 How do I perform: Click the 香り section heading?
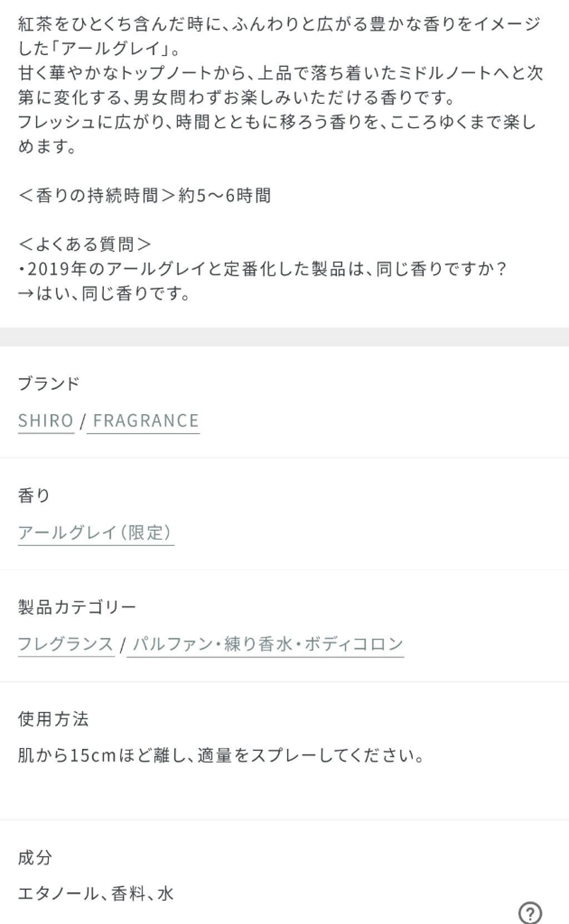tap(34, 495)
